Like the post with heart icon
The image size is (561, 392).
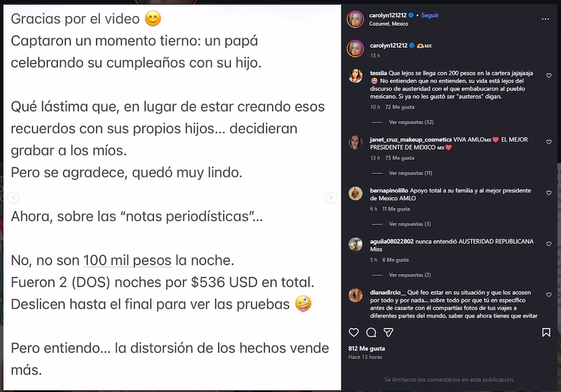click(353, 333)
